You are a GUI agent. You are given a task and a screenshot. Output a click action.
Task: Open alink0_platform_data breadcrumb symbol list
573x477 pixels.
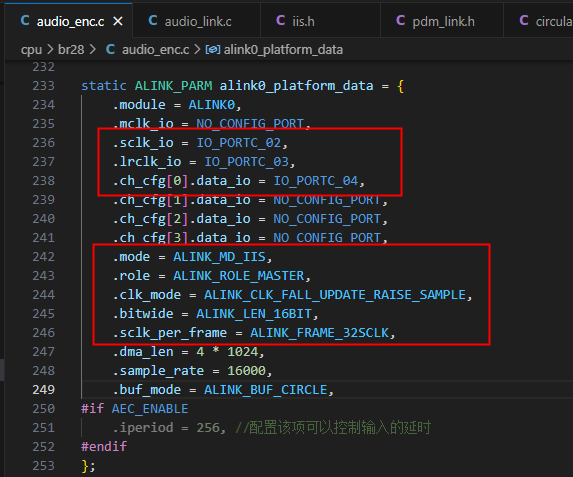tap(283, 50)
